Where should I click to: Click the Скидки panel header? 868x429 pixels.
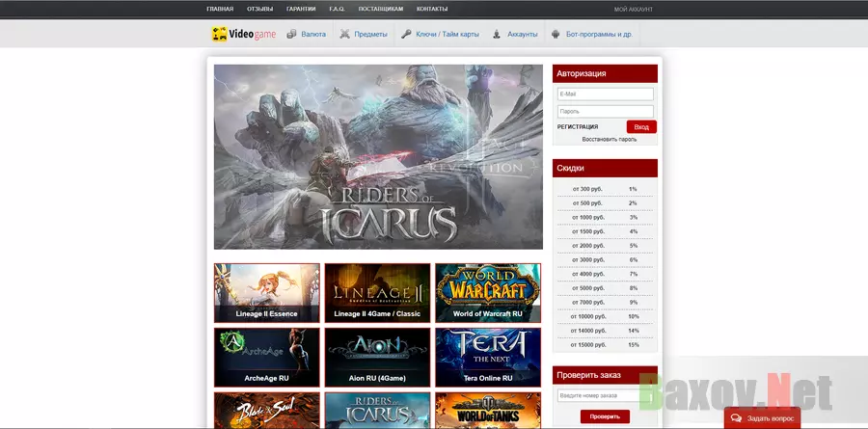(x=605, y=169)
